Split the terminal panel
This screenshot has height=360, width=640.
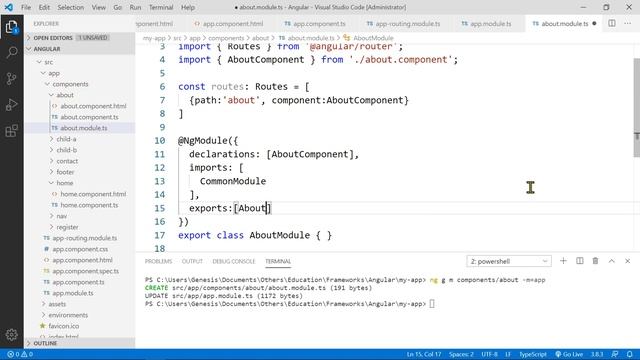580,261
